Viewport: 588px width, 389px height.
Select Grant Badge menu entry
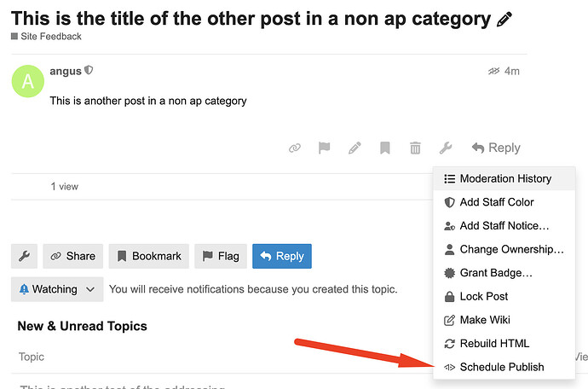(504, 273)
